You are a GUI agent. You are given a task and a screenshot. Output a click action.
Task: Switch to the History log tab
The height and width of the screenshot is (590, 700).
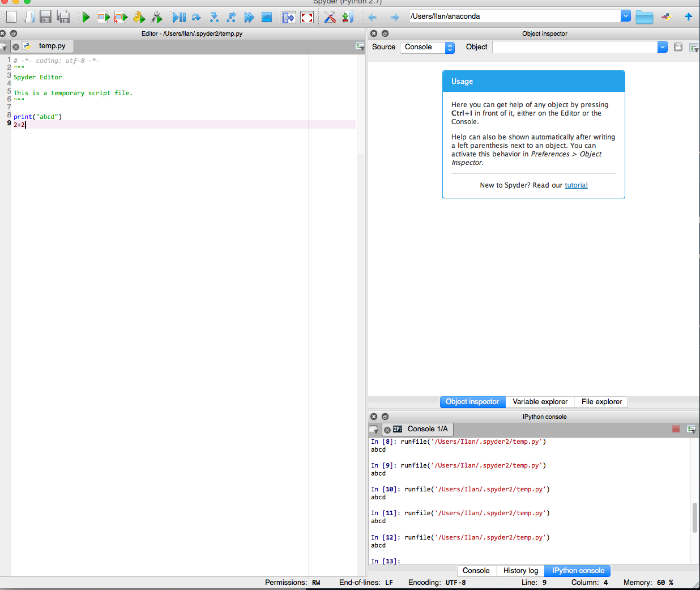(x=520, y=571)
